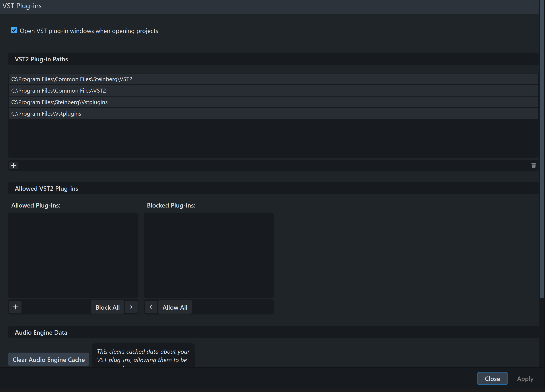Viewport: 545px width, 392px height.
Task: Toggle Open VST plug-in windows checkbox
Action: [14, 31]
